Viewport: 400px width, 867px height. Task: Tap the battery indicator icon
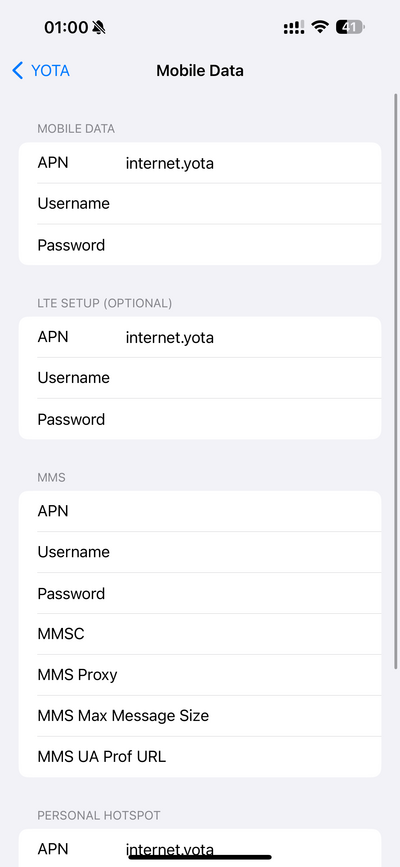coord(350,27)
